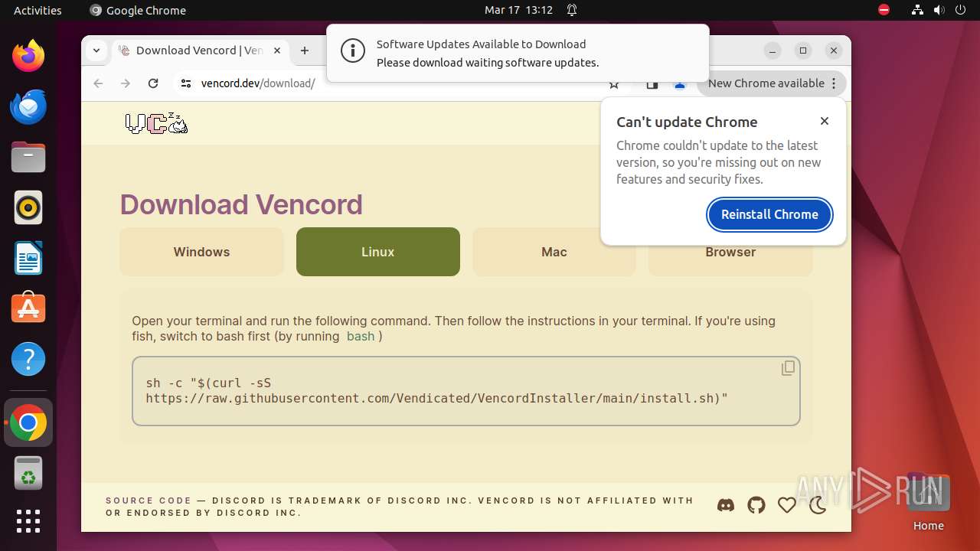Select the Windows download tab

(201, 252)
